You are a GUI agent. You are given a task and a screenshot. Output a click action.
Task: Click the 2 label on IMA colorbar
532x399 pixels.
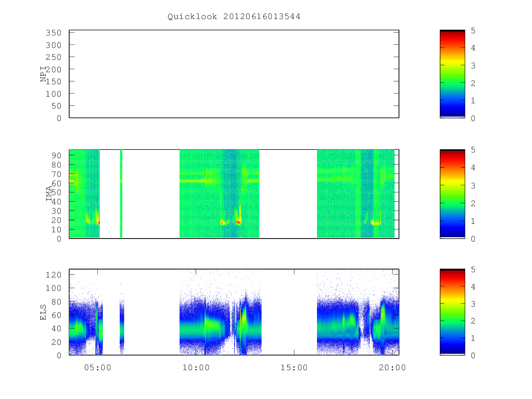[473, 203]
